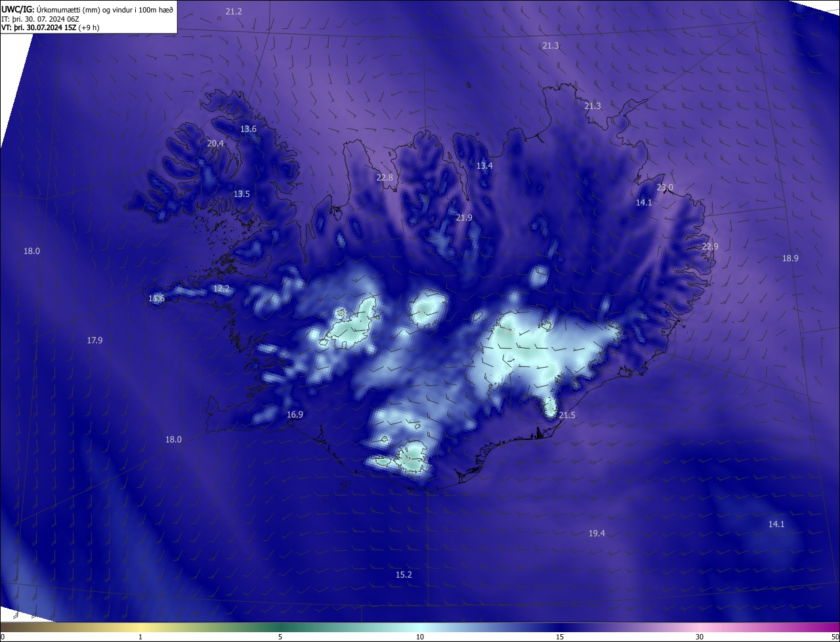Click the 11.6 value label
Image resolution: width=840 pixels, height=642 pixels.
(x=156, y=299)
